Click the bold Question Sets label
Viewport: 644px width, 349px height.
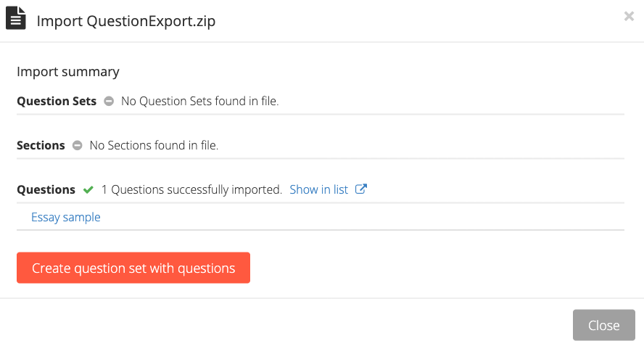[57, 101]
